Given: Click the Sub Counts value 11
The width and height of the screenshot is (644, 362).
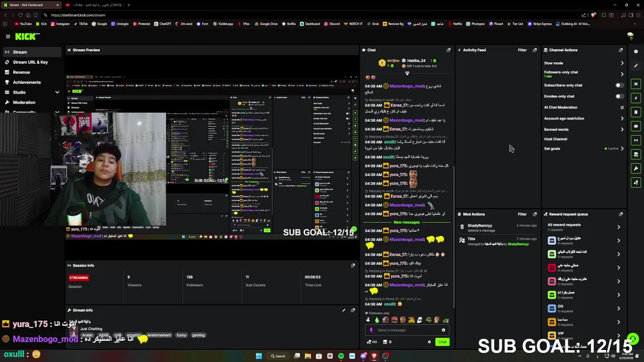Looking at the screenshot, I should pyautogui.click(x=247, y=277).
